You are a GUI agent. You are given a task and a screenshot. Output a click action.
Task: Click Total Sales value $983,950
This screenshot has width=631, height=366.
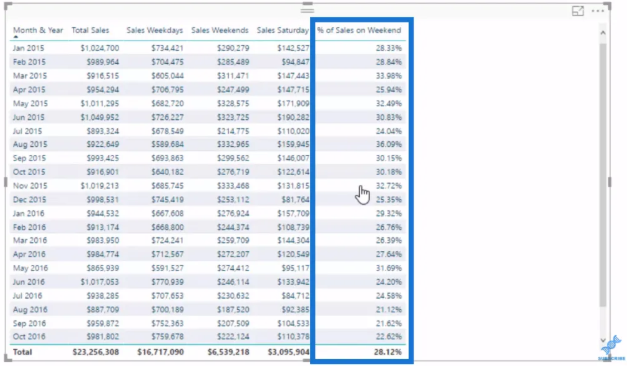(103, 240)
